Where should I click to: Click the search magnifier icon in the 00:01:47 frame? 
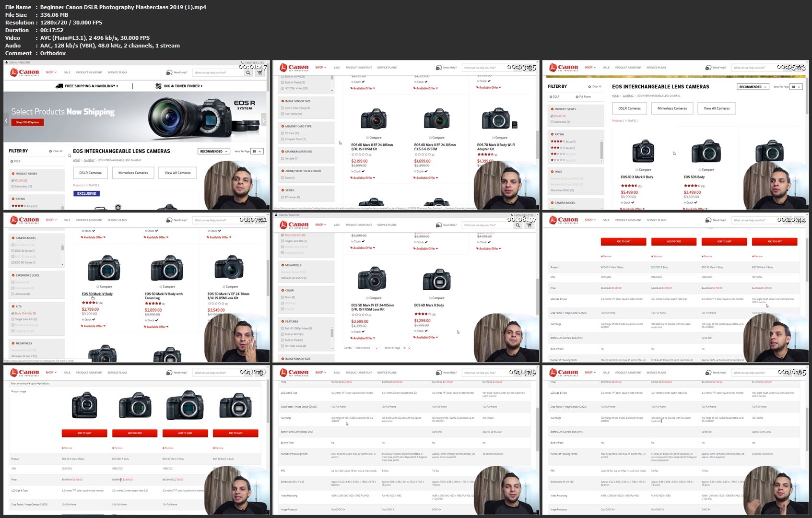coord(248,73)
